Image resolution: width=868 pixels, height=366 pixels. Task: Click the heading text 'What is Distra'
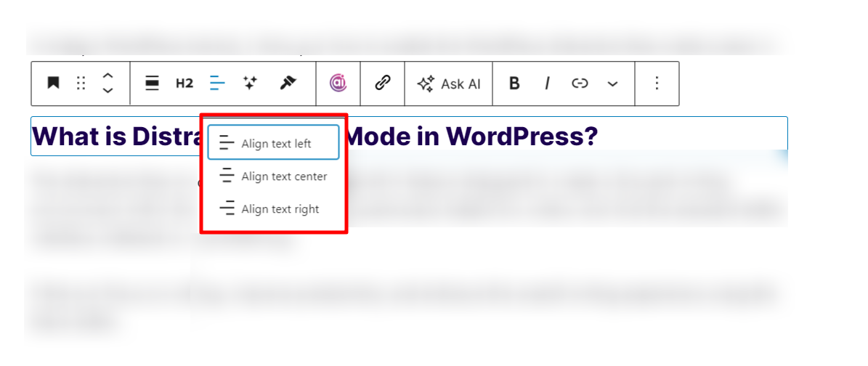[x=115, y=136]
